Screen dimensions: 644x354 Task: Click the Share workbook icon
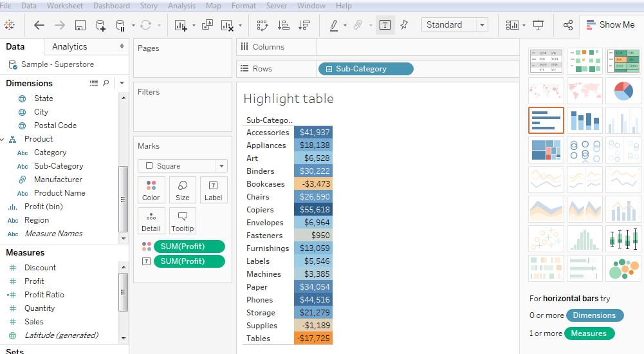(x=567, y=25)
